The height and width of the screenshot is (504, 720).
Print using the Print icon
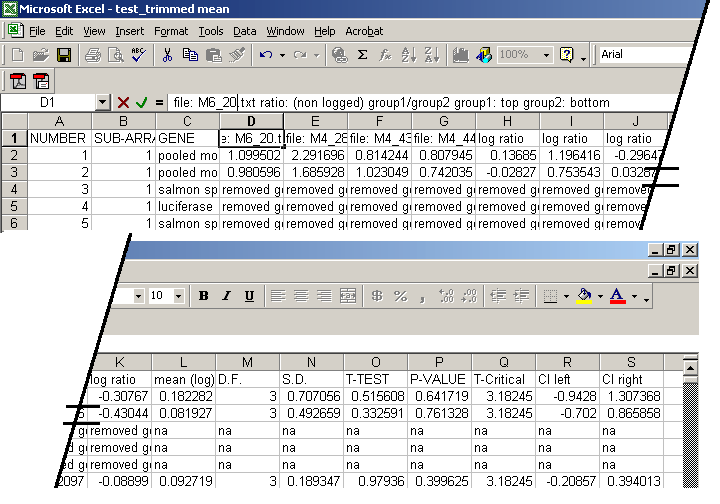coord(93,55)
